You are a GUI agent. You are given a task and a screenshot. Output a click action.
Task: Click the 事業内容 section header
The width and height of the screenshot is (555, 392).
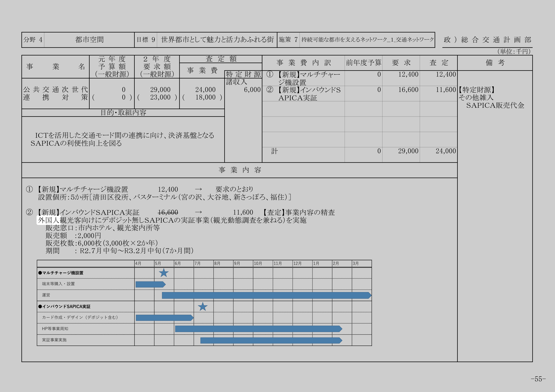click(240, 170)
